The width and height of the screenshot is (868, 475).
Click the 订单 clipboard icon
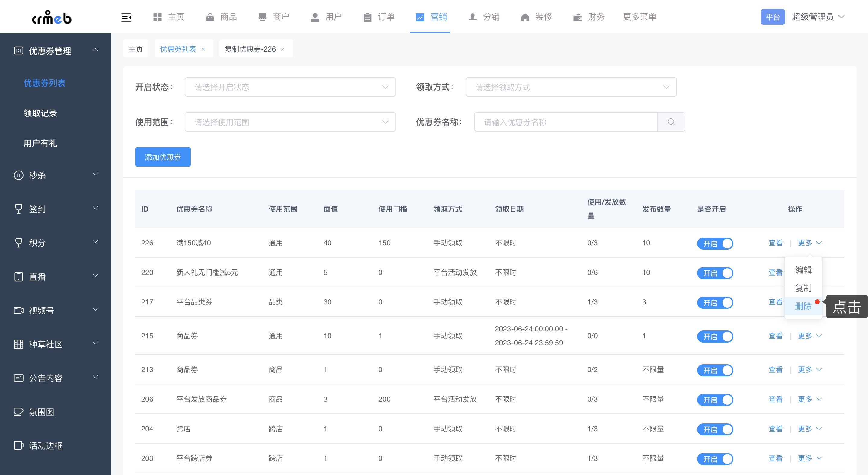point(368,17)
